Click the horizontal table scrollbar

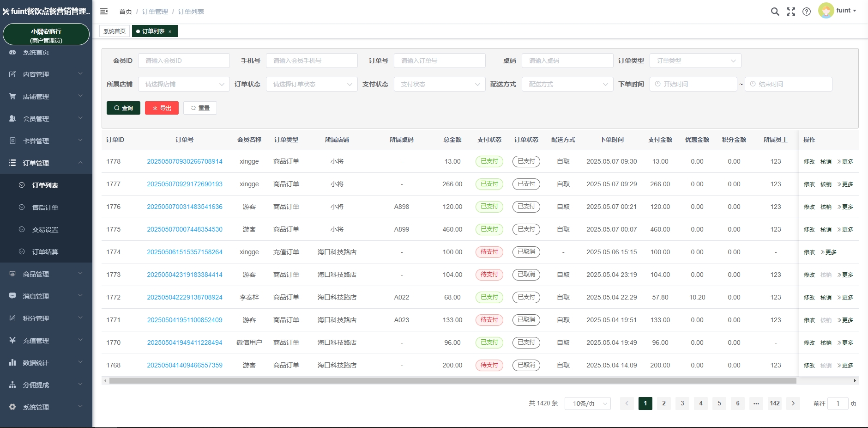pyautogui.click(x=452, y=381)
